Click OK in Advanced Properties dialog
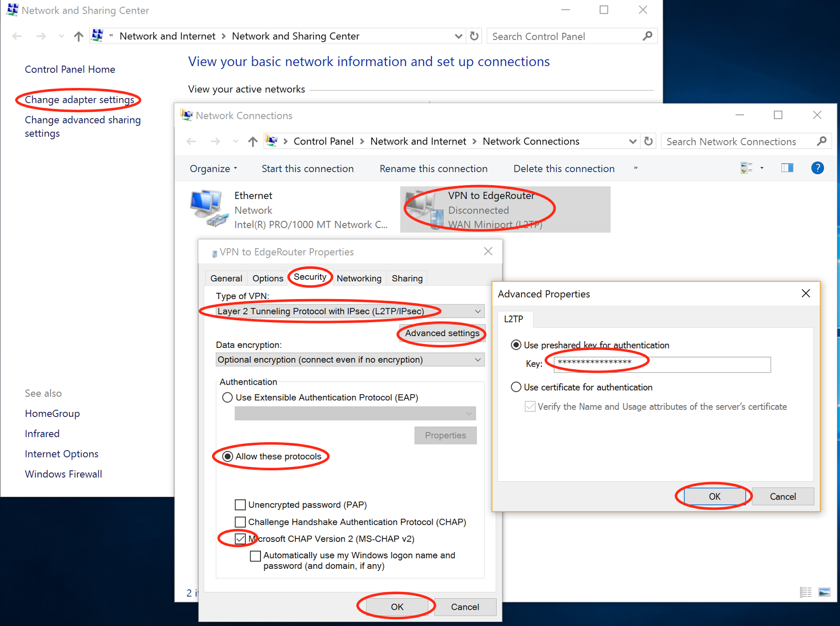The width and height of the screenshot is (840, 626). (x=715, y=496)
